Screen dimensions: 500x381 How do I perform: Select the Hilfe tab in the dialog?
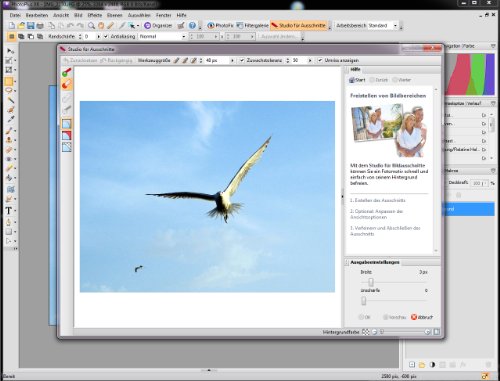click(x=355, y=69)
